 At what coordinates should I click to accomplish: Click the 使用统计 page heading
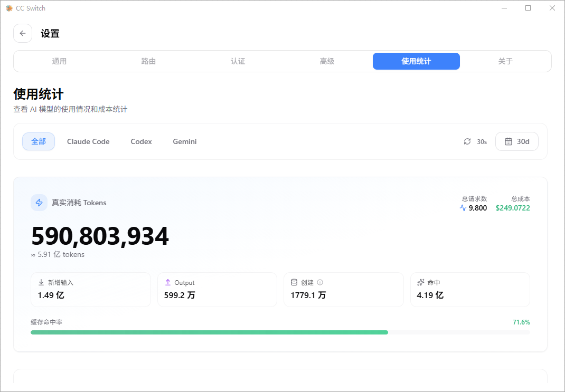[x=39, y=94]
